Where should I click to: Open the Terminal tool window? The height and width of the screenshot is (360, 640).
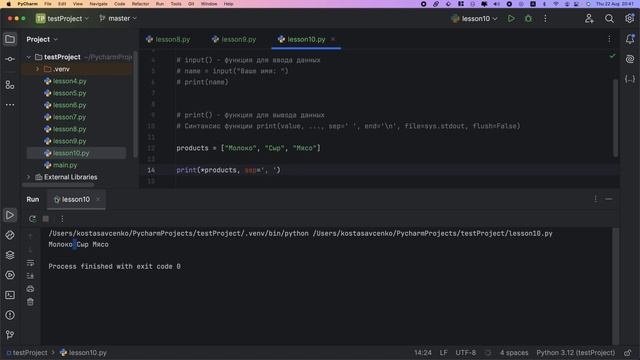[x=10, y=295]
